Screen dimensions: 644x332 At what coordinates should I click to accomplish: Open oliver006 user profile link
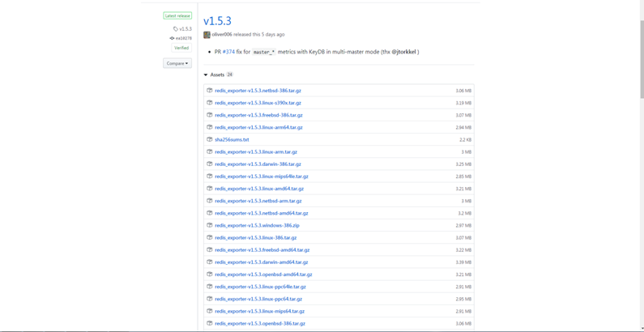[222, 35]
